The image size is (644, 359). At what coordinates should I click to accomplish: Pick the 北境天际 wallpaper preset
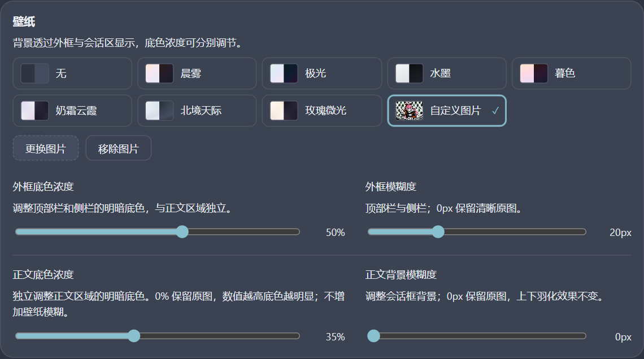[197, 111]
